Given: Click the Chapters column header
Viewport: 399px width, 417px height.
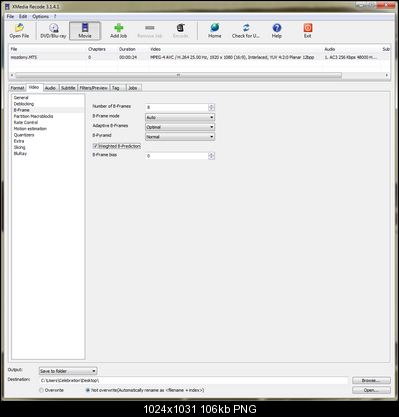Looking at the screenshot, I should (x=101, y=49).
